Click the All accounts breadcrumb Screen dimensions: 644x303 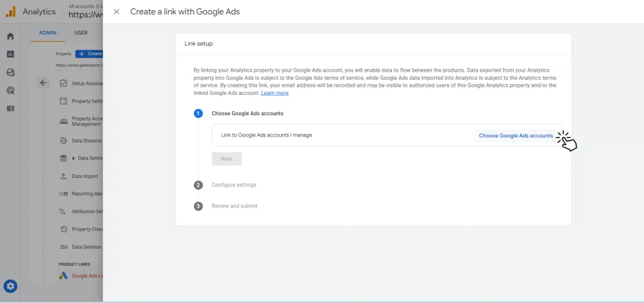point(81,6)
